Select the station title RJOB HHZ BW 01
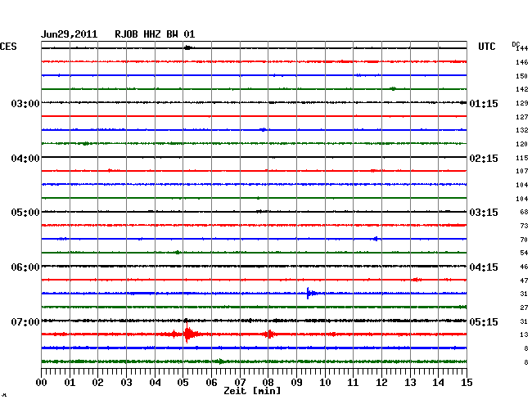The width and height of the screenshot is (532, 404). click(155, 34)
